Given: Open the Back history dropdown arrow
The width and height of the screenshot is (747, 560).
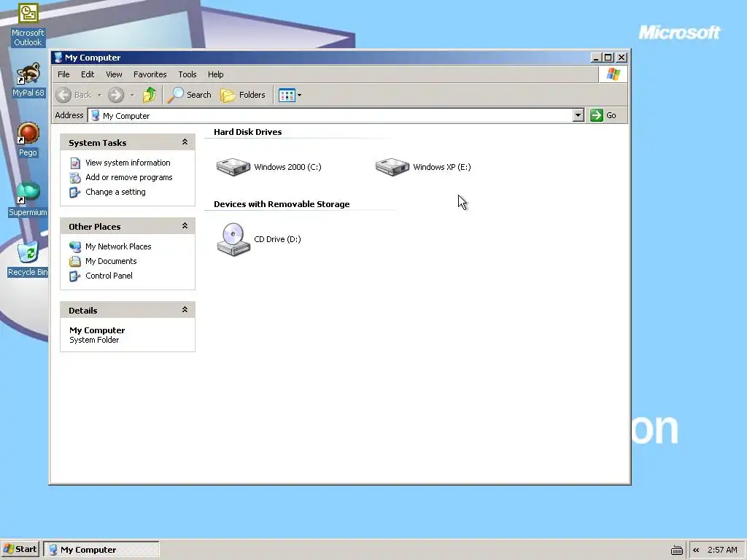Looking at the screenshot, I should (x=99, y=96).
